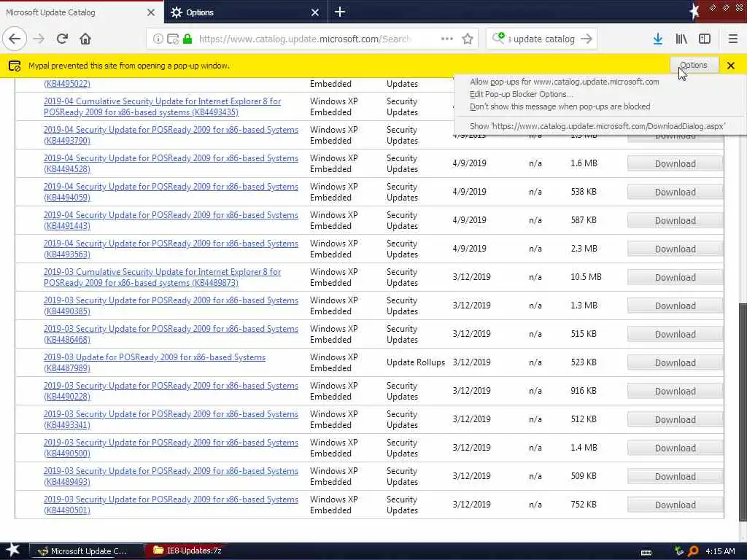Image resolution: width=747 pixels, height=560 pixels.
Task: Download the 512 KB KB4493341 update
Action: click(675, 419)
